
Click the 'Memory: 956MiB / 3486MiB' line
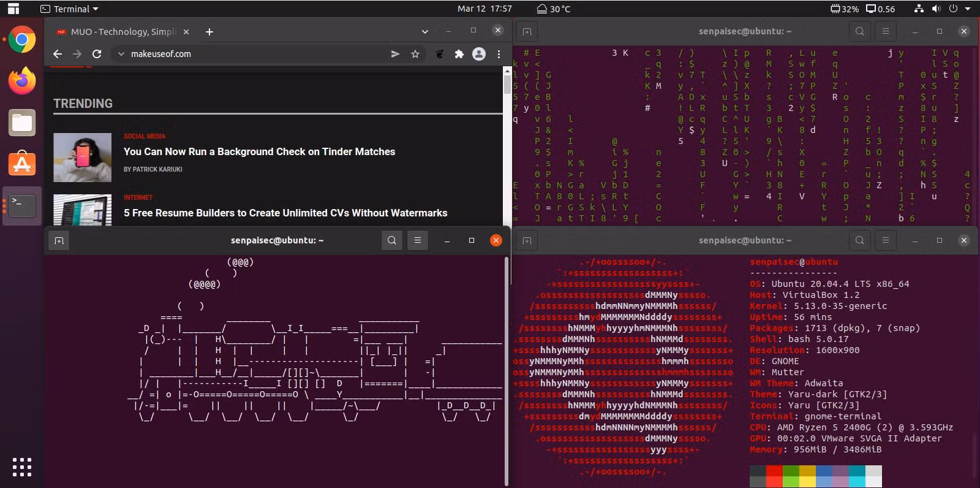(816, 449)
